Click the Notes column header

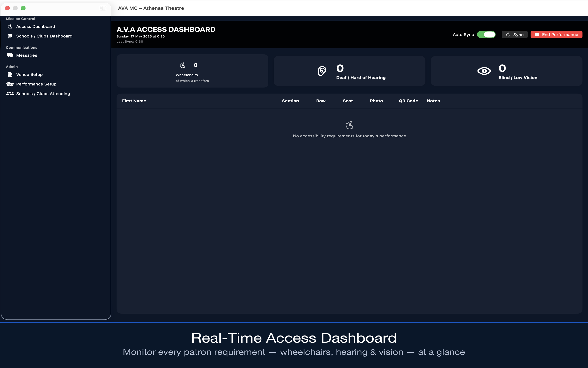click(x=433, y=101)
